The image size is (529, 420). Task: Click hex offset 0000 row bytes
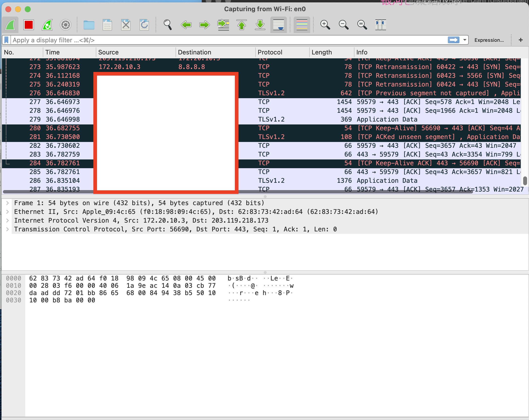[x=122, y=278]
